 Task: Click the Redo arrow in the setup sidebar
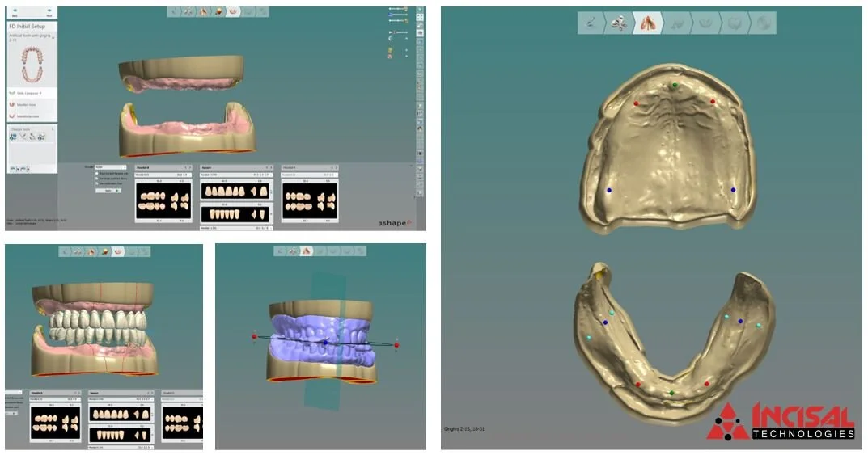(23, 169)
